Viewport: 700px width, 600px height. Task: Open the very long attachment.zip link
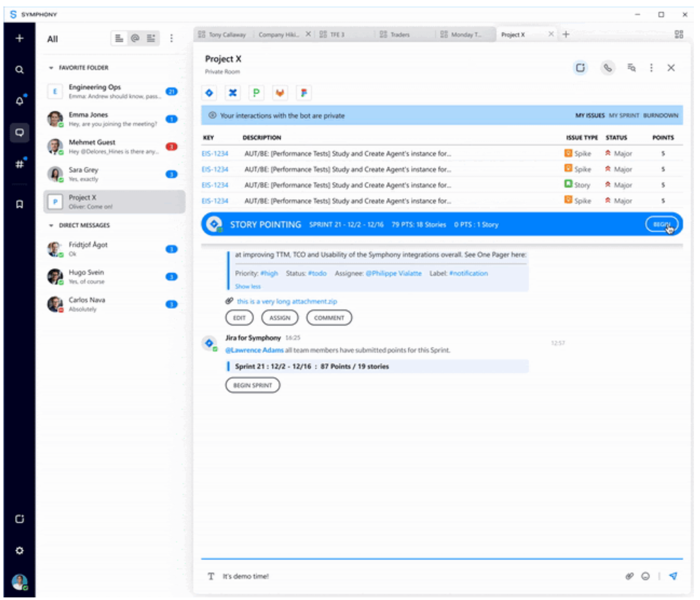[x=287, y=302]
